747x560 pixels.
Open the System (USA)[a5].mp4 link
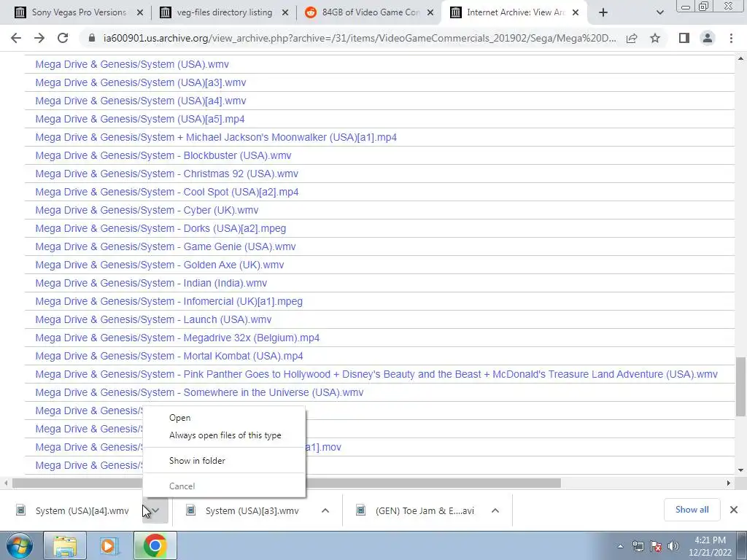tap(140, 119)
